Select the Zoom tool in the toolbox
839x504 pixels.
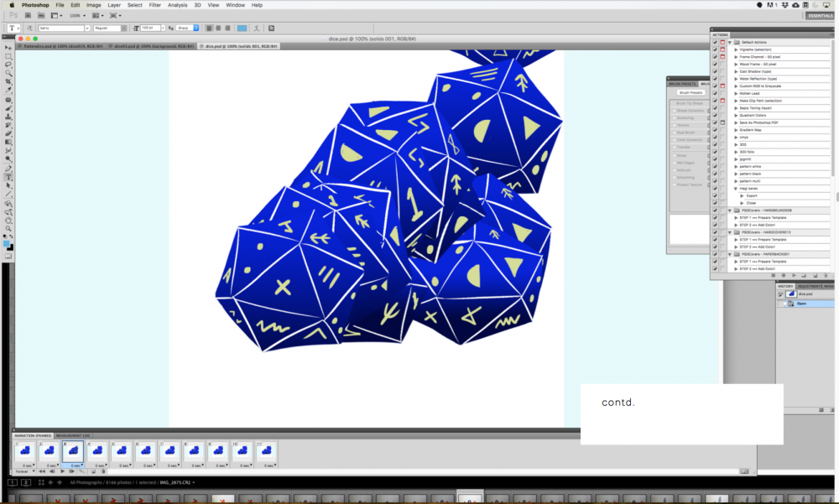tap(8, 228)
